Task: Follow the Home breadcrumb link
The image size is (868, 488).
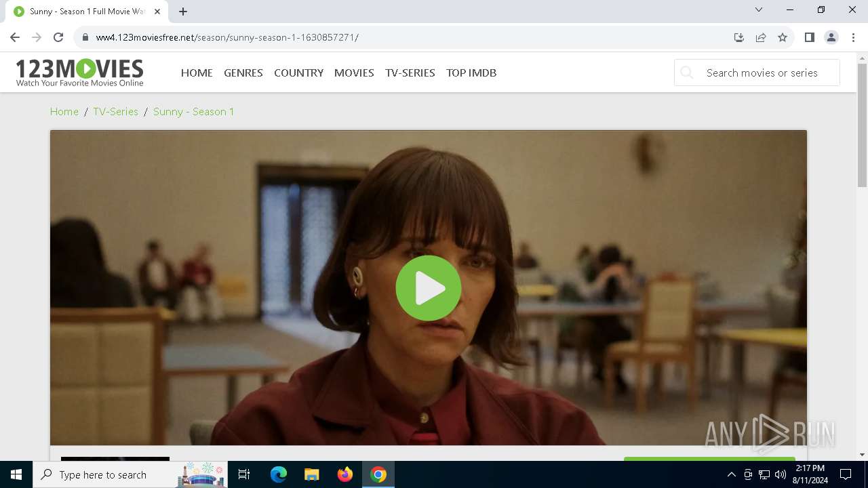Action: tap(64, 112)
